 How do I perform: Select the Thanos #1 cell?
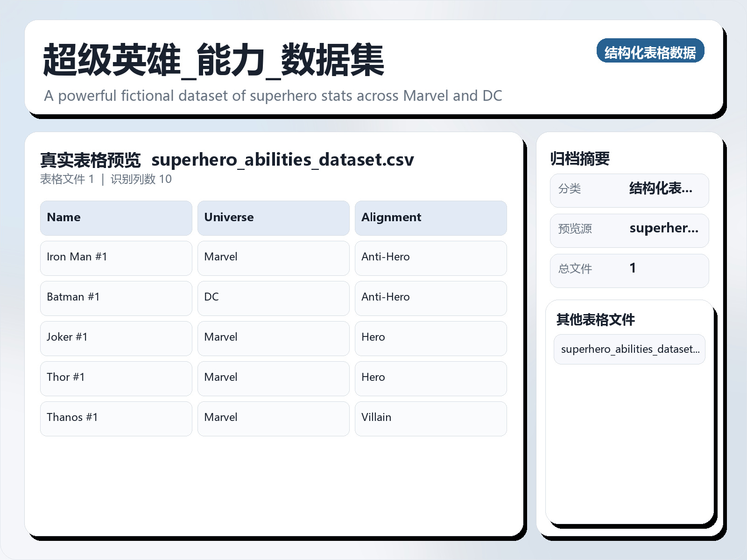(116, 418)
